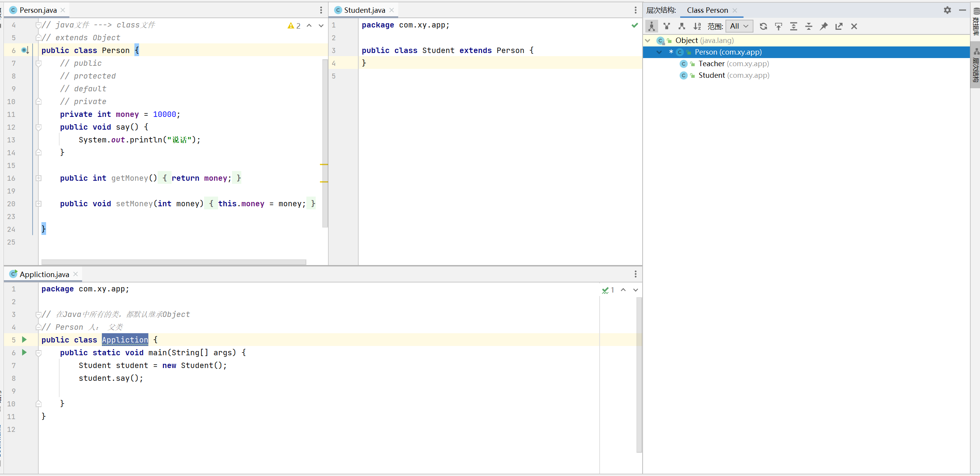Switch to the Person.java tab
This screenshot has width=980, height=476.
pyautogui.click(x=38, y=10)
